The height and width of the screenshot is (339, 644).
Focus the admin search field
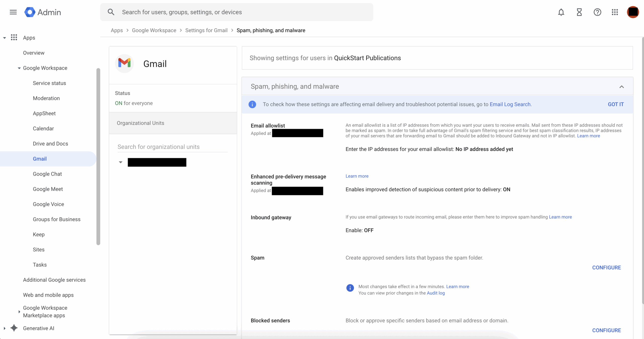tap(236, 12)
